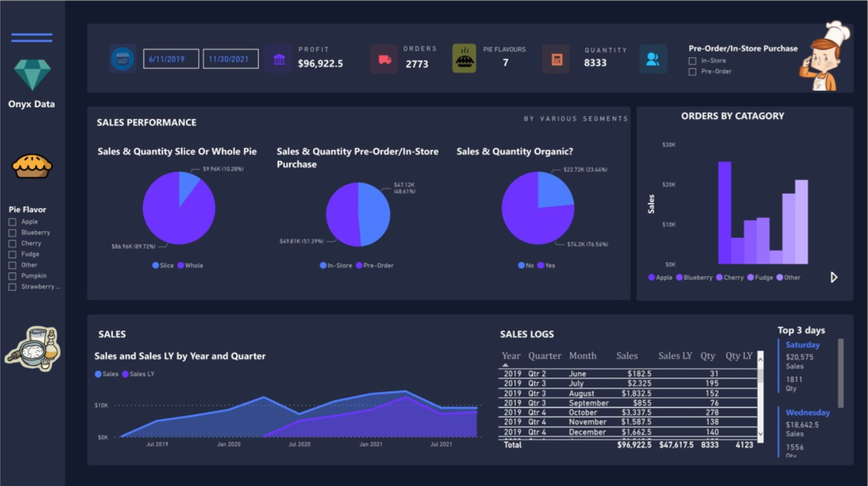Select the pie icon in sidebar

point(32,166)
